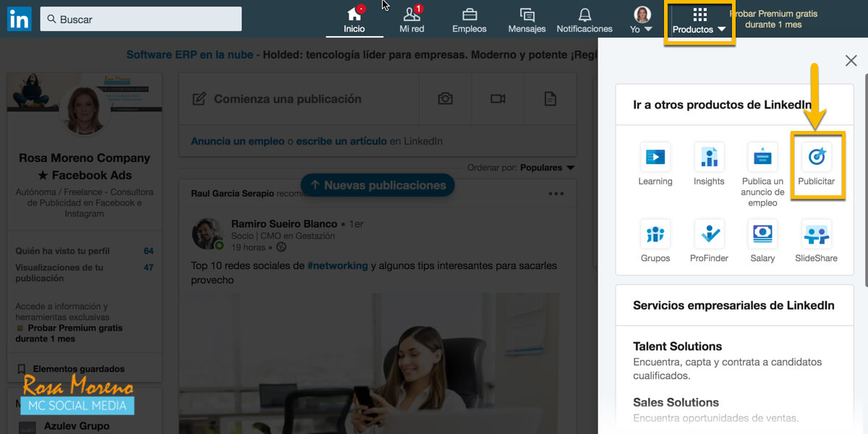Attach a video to a new publication
Image resolution: width=868 pixels, height=434 pixels.
coord(498,99)
